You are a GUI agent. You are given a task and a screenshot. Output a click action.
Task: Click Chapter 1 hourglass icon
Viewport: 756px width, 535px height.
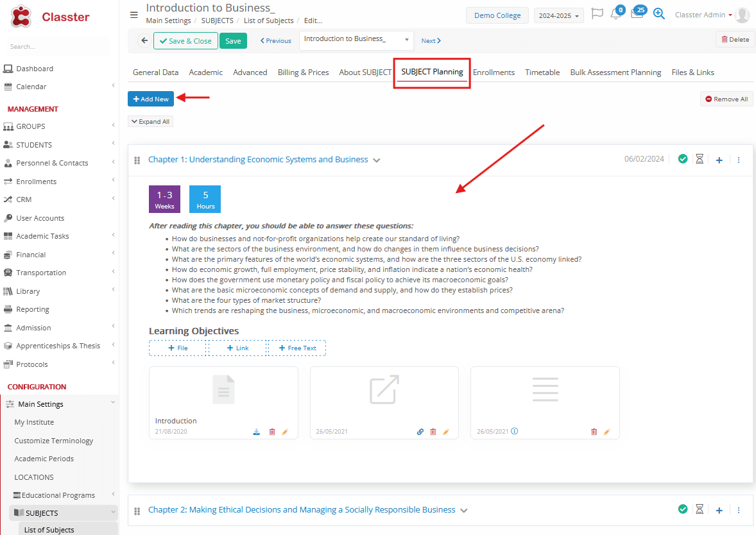pyautogui.click(x=700, y=159)
